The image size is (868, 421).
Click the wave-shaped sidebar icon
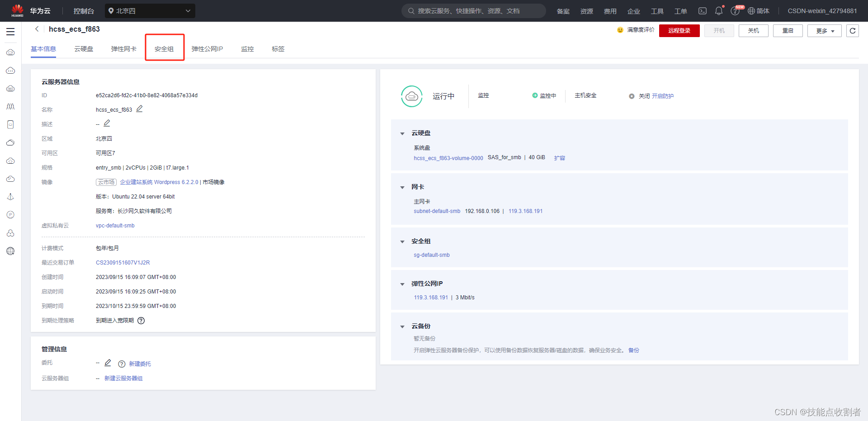pos(10,107)
